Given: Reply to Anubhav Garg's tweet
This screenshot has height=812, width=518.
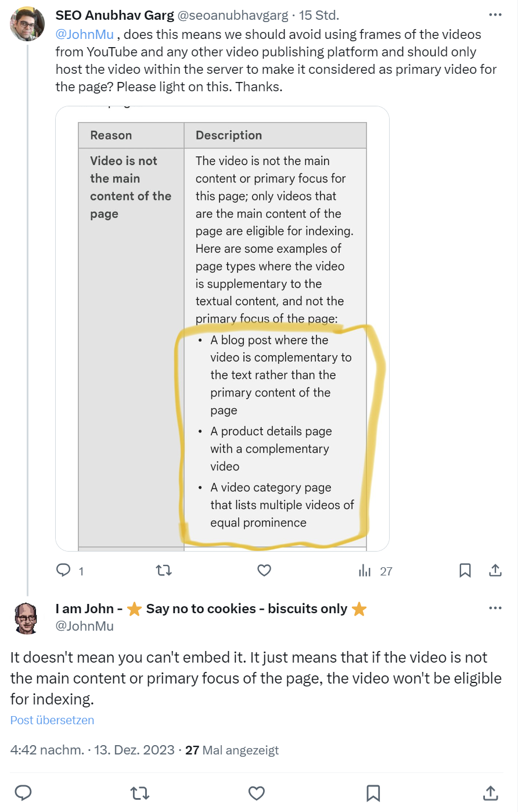Looking at the screenshot, I should (x=63, y=570).
